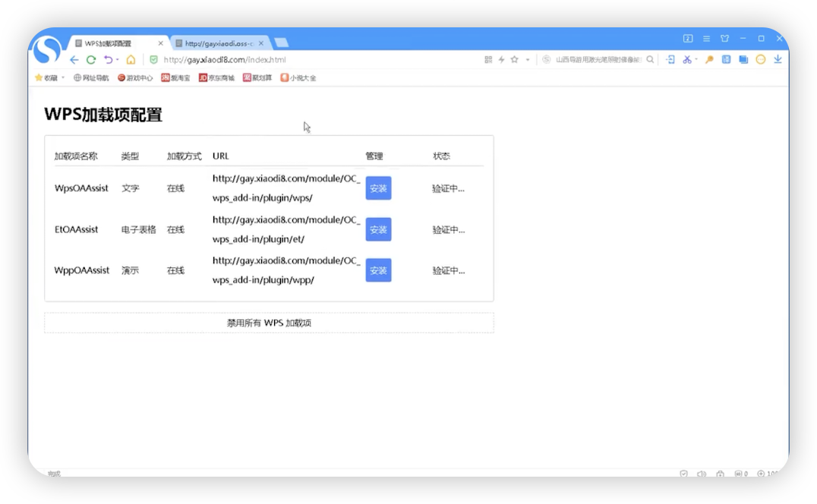Click 安装 button for WppOAAssist

point(378,270)
